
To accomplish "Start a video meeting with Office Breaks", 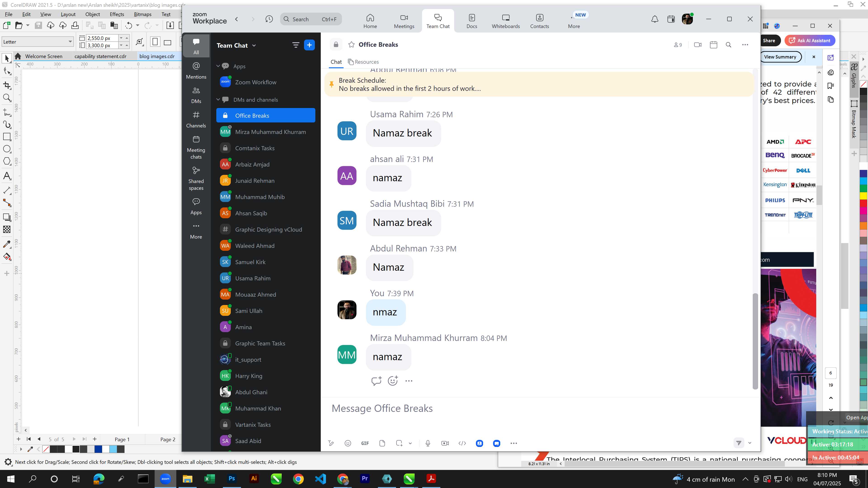I will coord(698,45).
